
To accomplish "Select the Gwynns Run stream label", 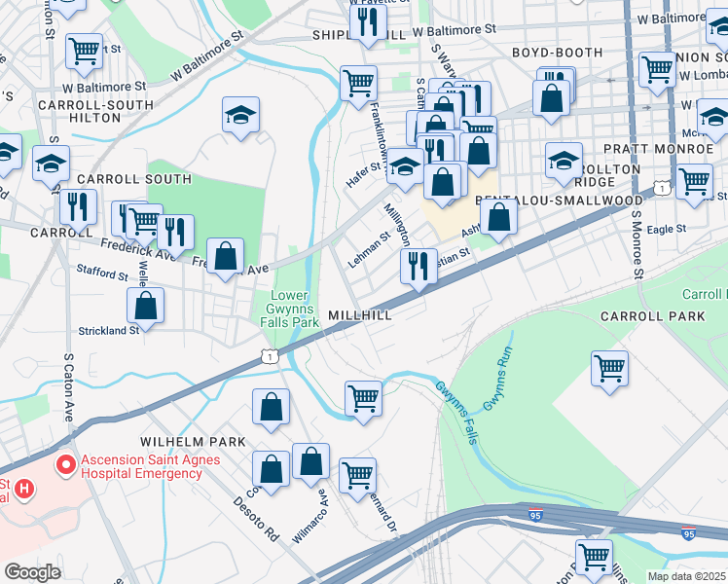I will (x=497, y=379).
